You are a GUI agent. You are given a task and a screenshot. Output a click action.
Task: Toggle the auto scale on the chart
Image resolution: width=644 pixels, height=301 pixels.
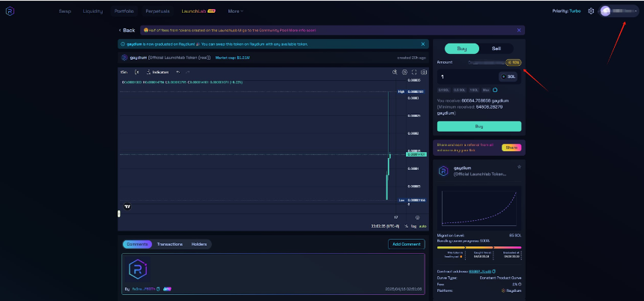point(422,226)
